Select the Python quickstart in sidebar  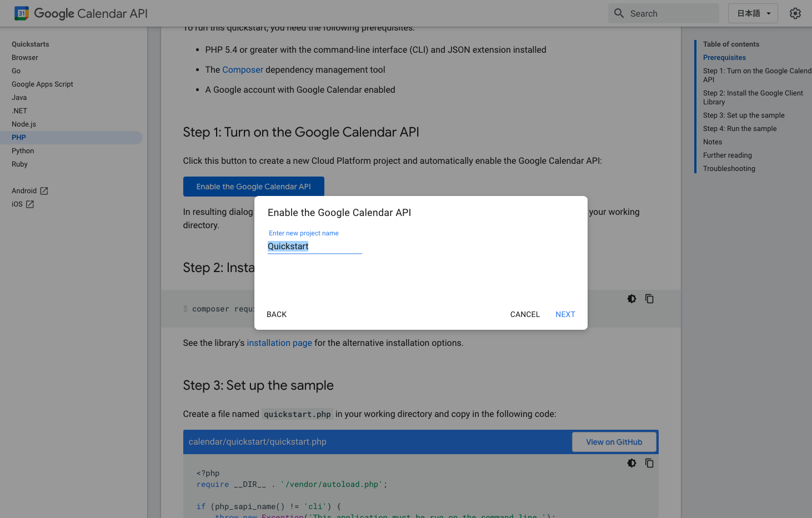[x=23, y=151]
